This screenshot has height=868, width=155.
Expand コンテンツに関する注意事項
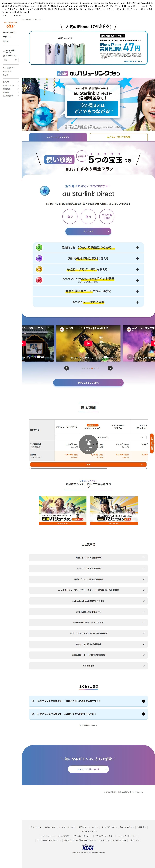[88, 568]
